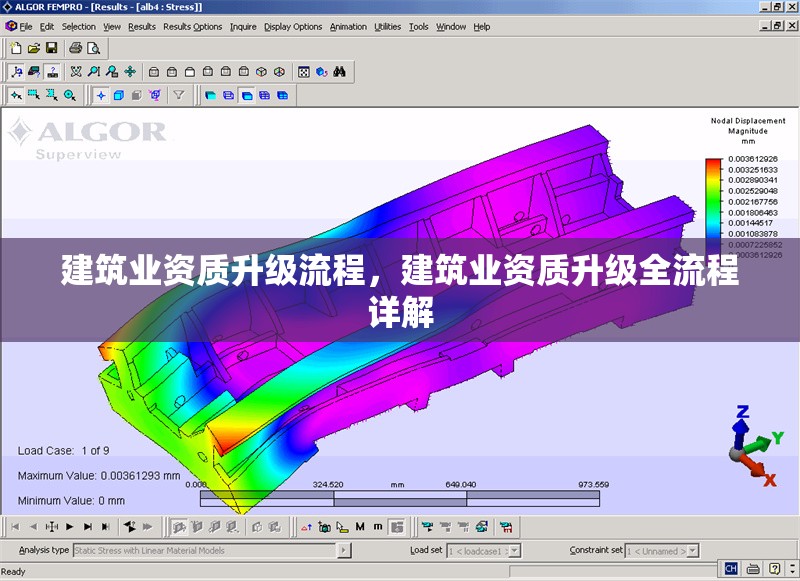Open the Analysis type selection arrow
800x581 pixels.
pos(343,549)
